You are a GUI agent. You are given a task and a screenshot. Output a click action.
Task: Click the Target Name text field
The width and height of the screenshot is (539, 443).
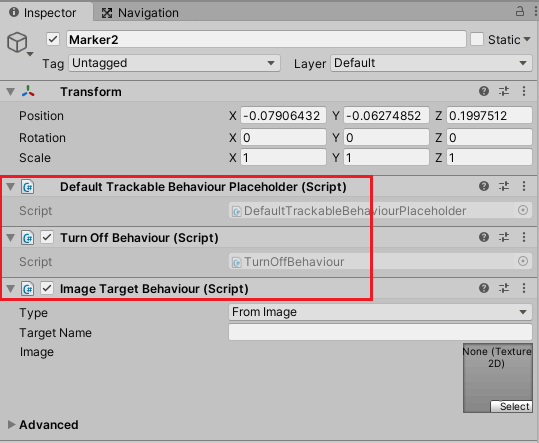[381, 332]
